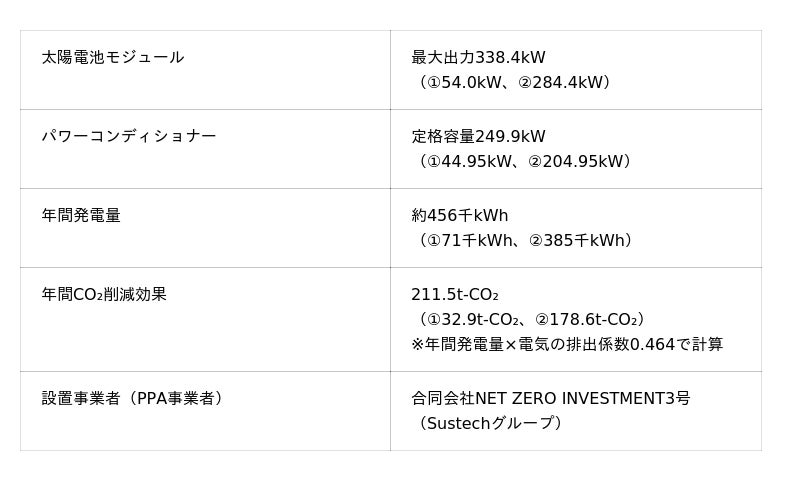
Task: Click the ②204.95kW rated capacity value
Action: tap(578, 162)
